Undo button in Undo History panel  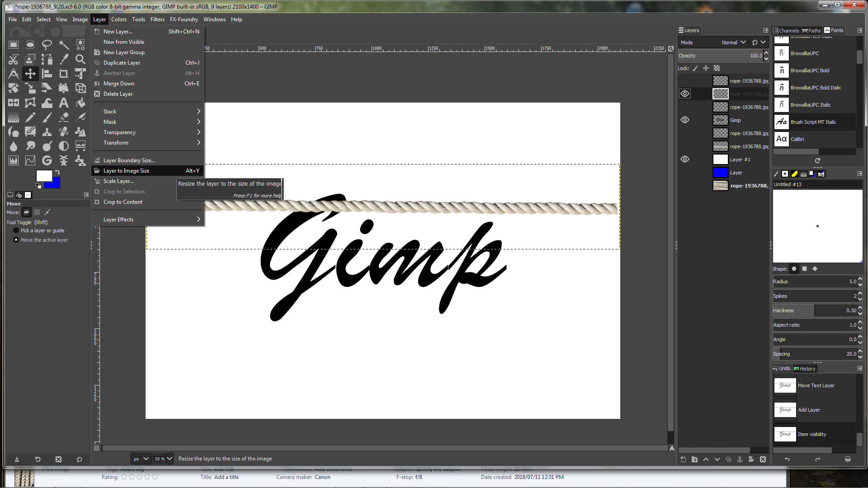(787, 459)
